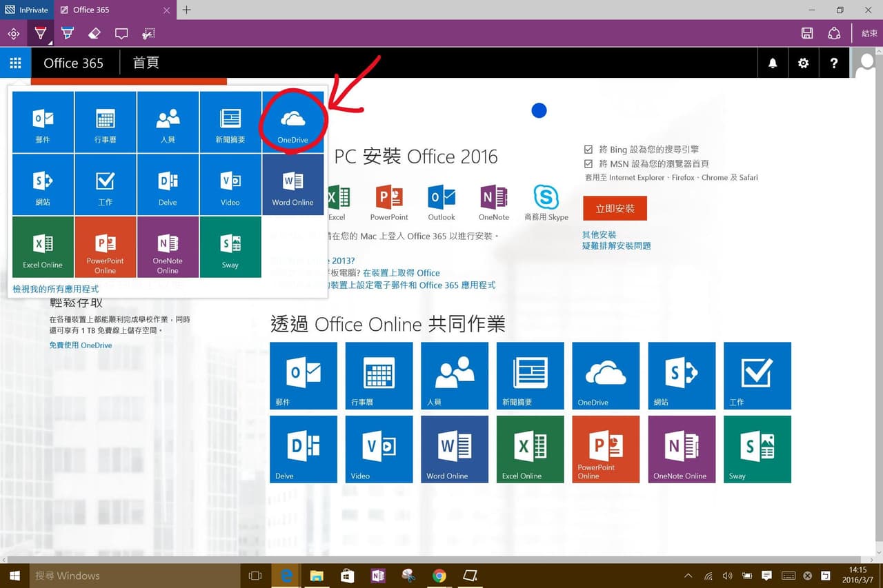Switch to the Office 365 browser tab

(x=115, y=10)
